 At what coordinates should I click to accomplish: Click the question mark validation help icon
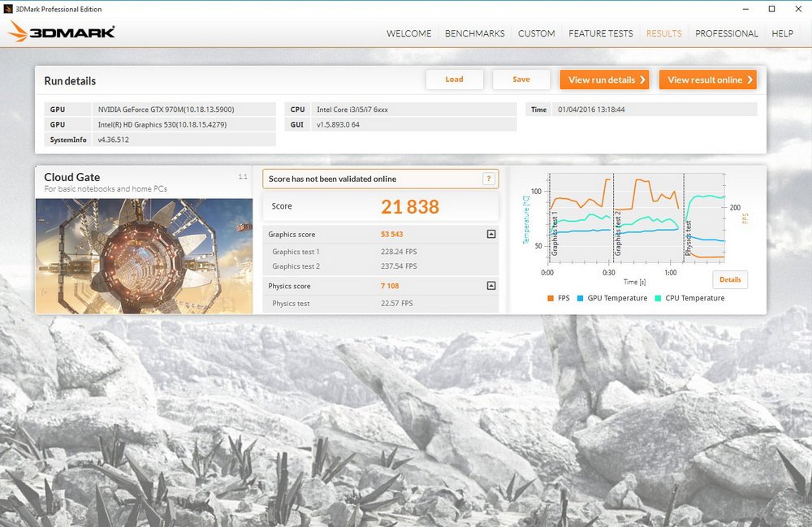click(489, 179)
